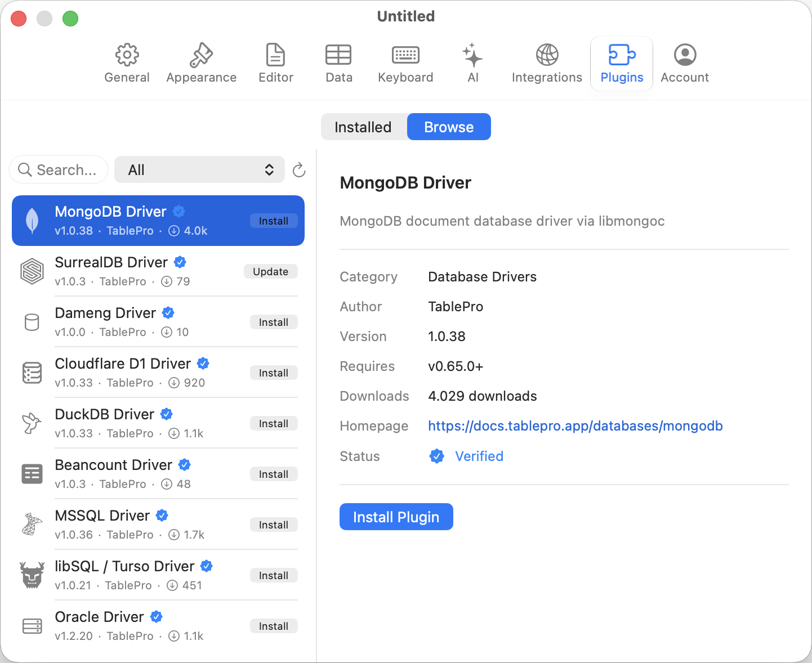
Task: Click the verified badge next to SurrealDB Driver
Action: pyautogui.click(x=180, y=262)
